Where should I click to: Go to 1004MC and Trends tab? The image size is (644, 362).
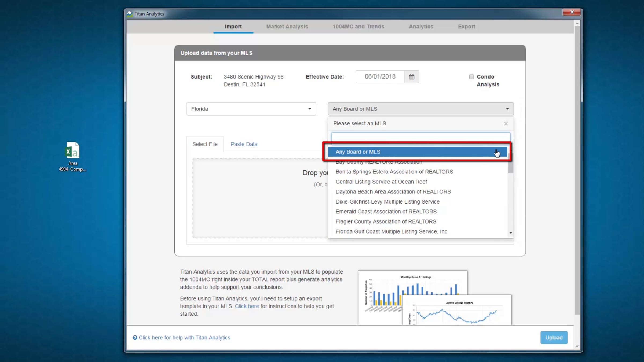358,27
